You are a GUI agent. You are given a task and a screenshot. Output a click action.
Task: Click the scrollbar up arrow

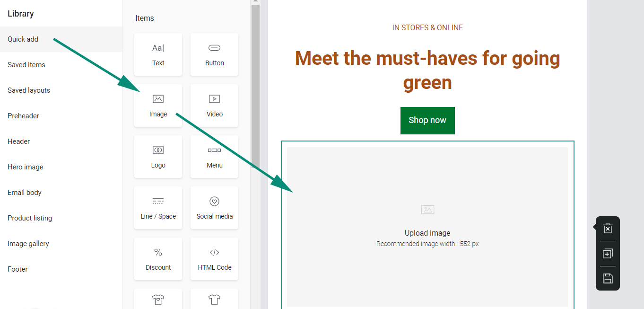[x=255, y=2]
